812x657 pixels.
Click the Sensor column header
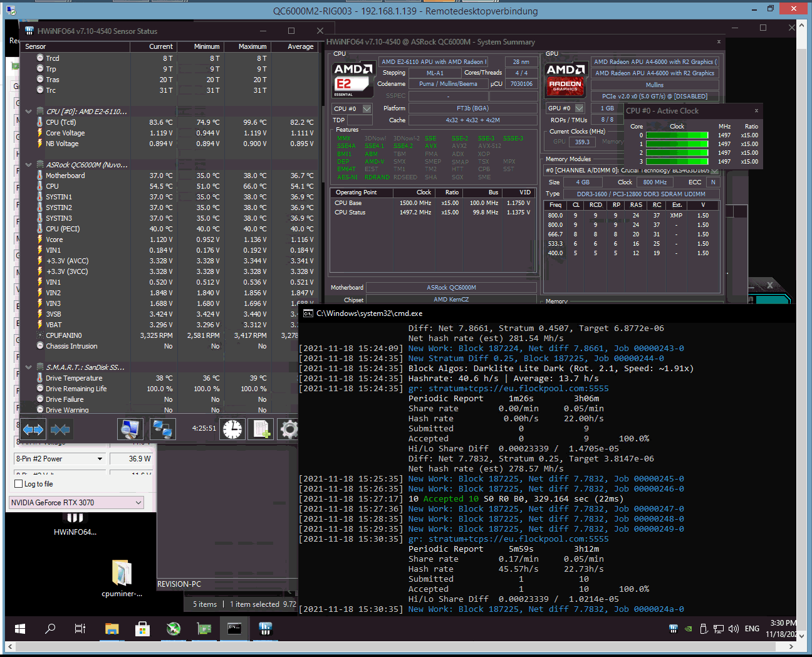tap(75, 46)
